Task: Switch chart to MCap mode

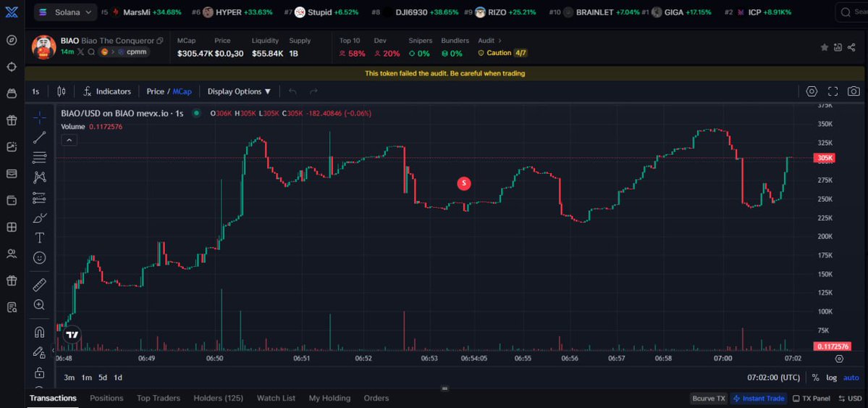Action: pos(182,91)
